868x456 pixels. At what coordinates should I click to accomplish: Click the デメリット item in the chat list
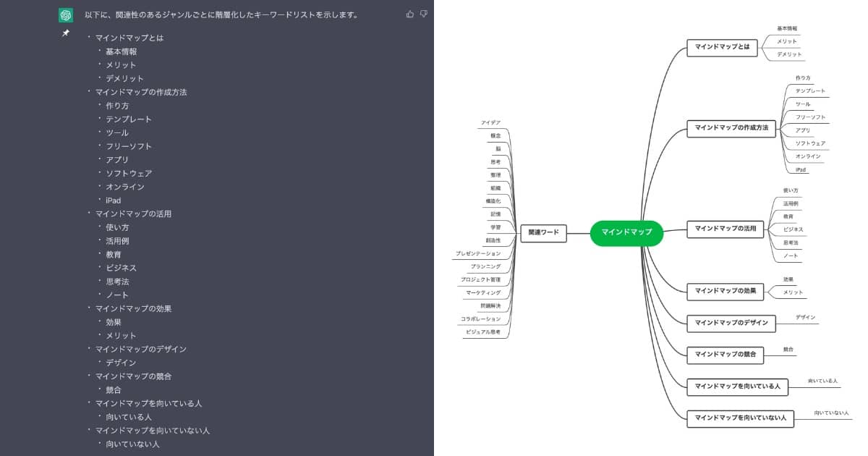tap(126, 78)
